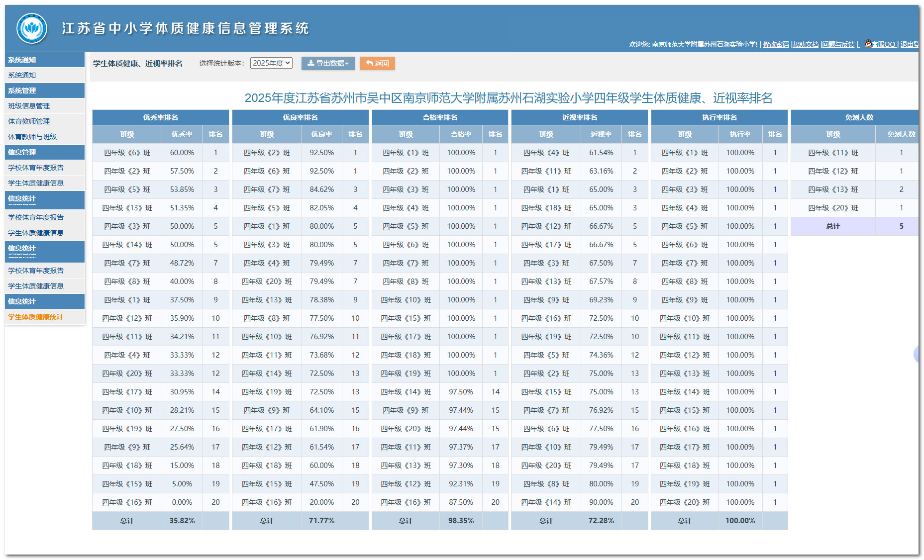Open 体育教师管理 in the sidebar
This screenshot has width=924, height=560.
point(29,121)
